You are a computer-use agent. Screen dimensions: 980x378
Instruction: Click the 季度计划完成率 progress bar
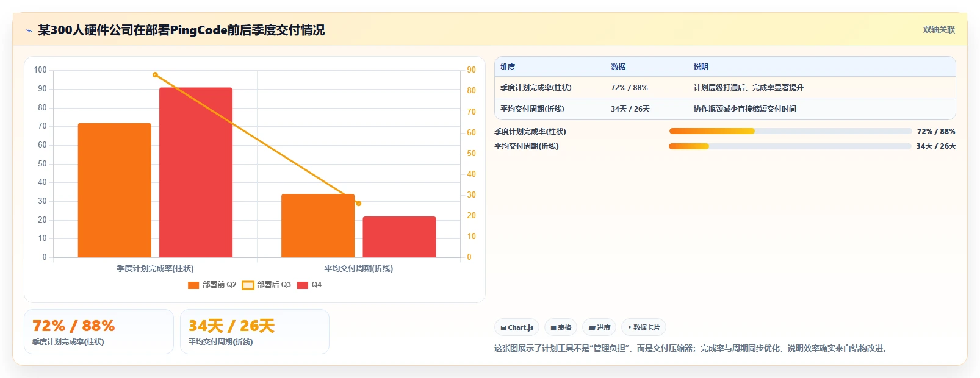790,131
